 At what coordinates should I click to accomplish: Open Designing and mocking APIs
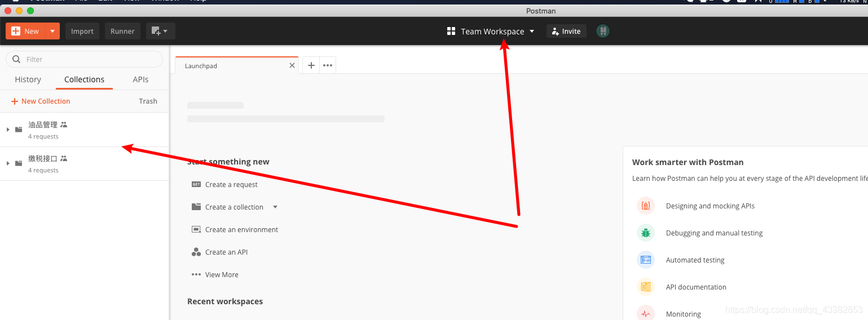[710, 206]
